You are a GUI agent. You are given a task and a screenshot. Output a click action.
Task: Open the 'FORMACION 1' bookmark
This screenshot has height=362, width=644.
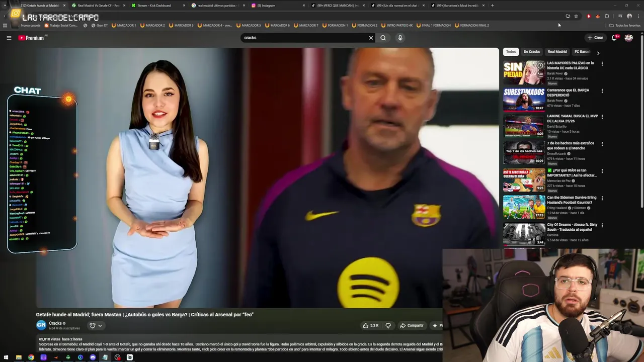pyautogui.click(x=335, y=25)
